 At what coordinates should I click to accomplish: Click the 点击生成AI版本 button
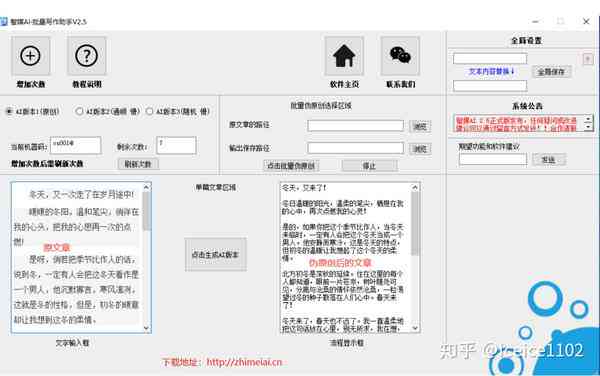pyautogui.click(x=216, y=254)
